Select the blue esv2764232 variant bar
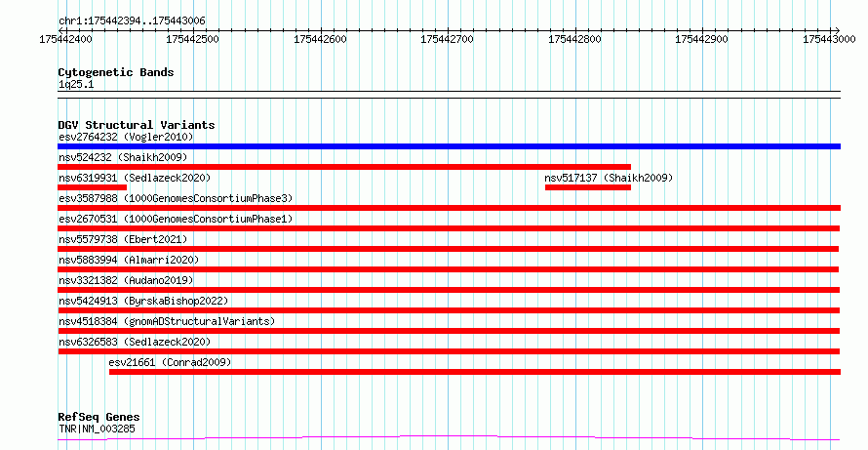The image size is (868, 450). coord(449,146)
